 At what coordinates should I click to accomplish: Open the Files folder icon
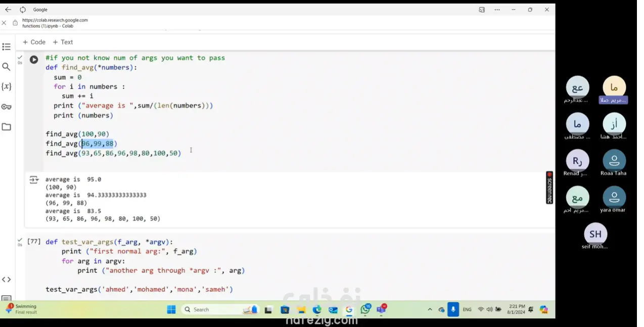pyautogui.click(x=7, y=127)
